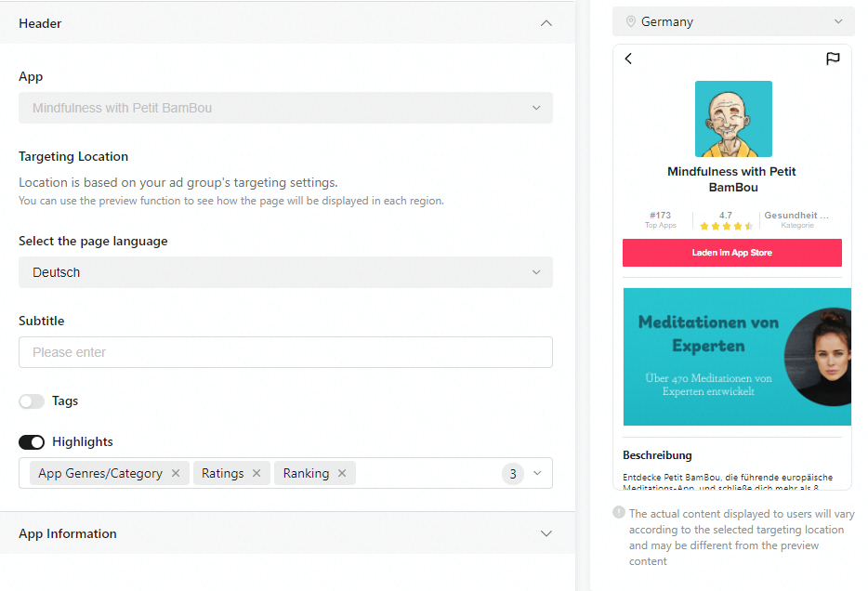Click the Petit BamBou app icon

(733, 119)
